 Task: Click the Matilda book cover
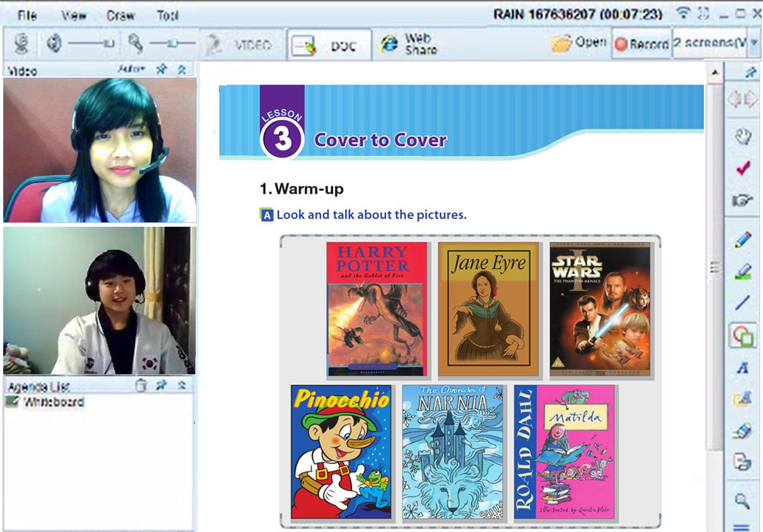point(564,452)
